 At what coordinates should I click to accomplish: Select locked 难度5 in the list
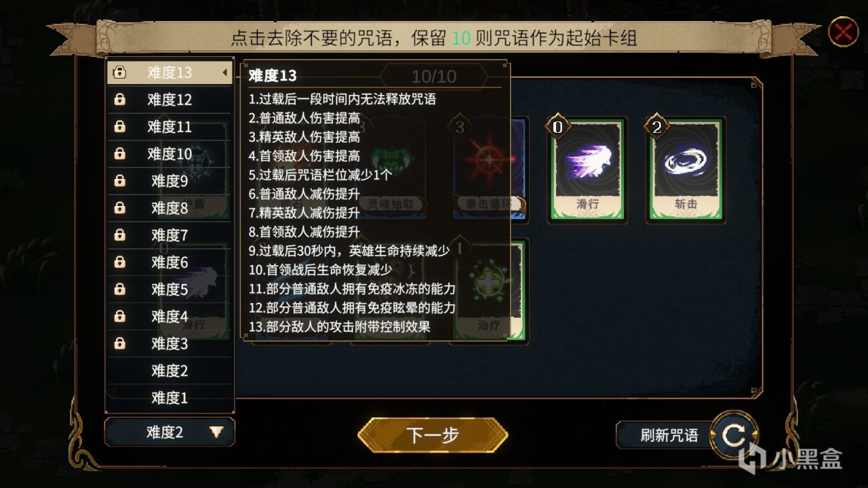[x=170, y=289]
